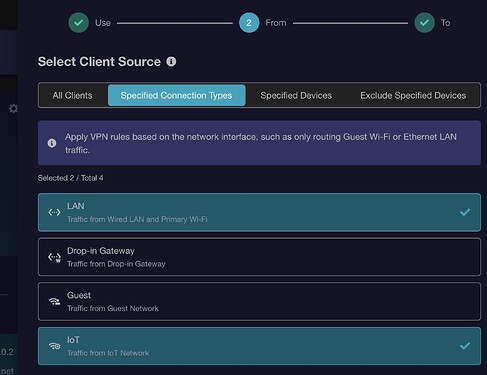Switch to Exclude Specified Devices tab
487x375 pixels.
pos(413,95)
